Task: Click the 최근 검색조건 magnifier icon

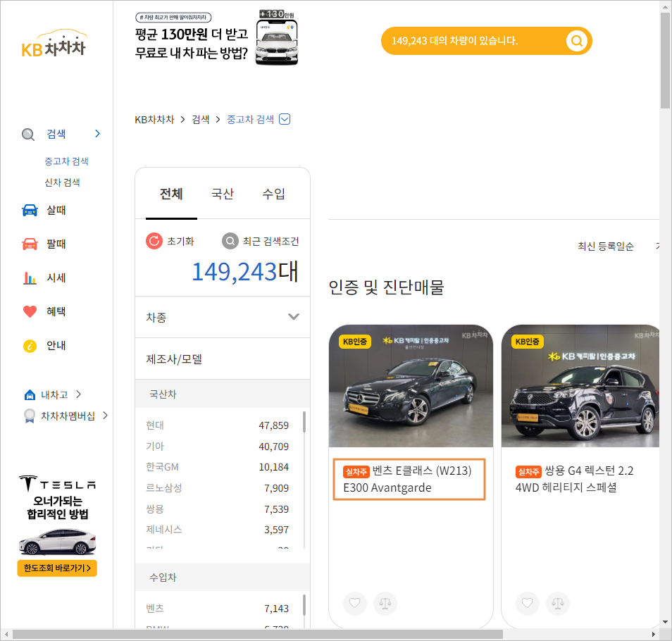Action: pyautogui.click(x=230, y=241)
